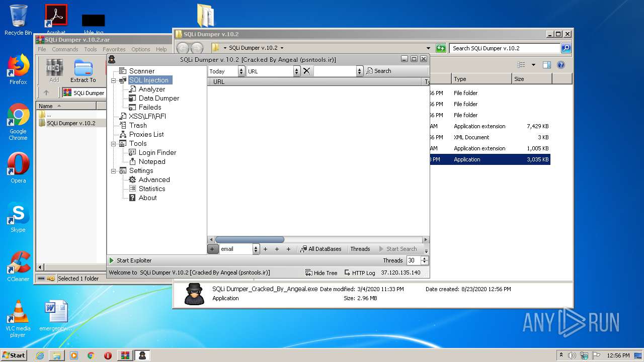This screenshot has width=644, height=362.
Task: Sort Explorer files by the Size column
Action: (532, 79)
